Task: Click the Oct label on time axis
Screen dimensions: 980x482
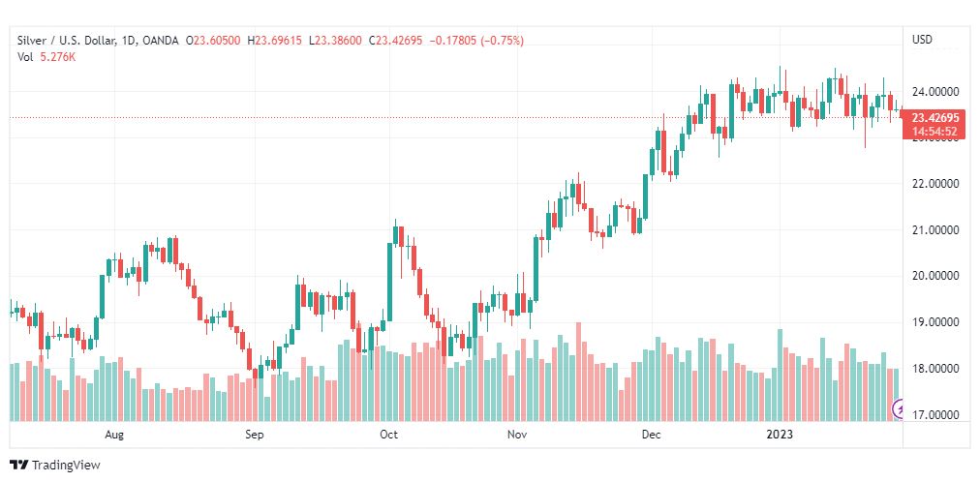Action: point(388,436)
